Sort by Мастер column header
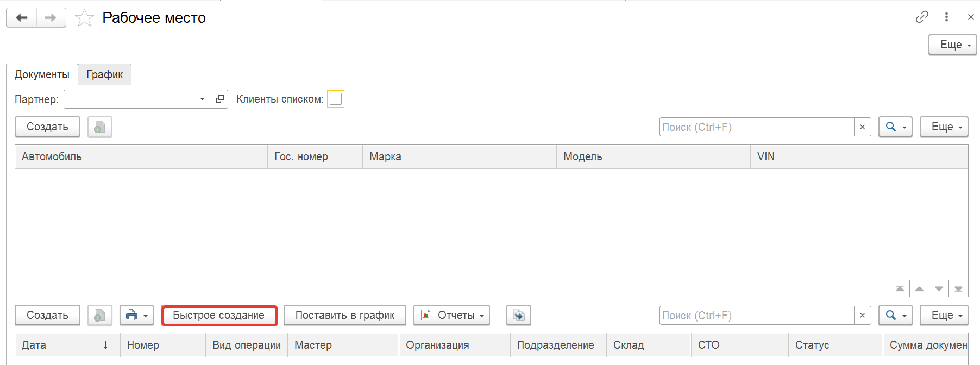Viewport: 980px width, 365px height. coord(343,345)
